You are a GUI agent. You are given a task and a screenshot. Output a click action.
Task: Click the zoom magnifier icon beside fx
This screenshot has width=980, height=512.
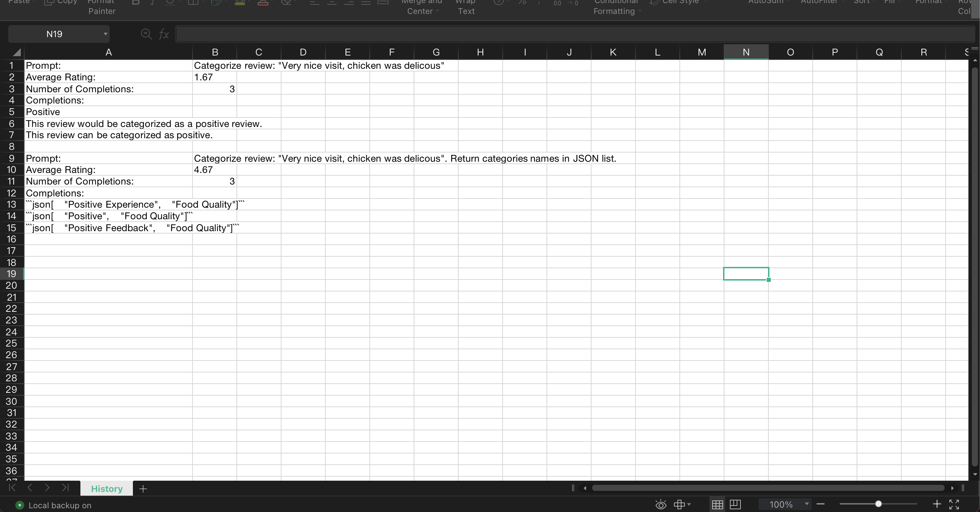146,34
